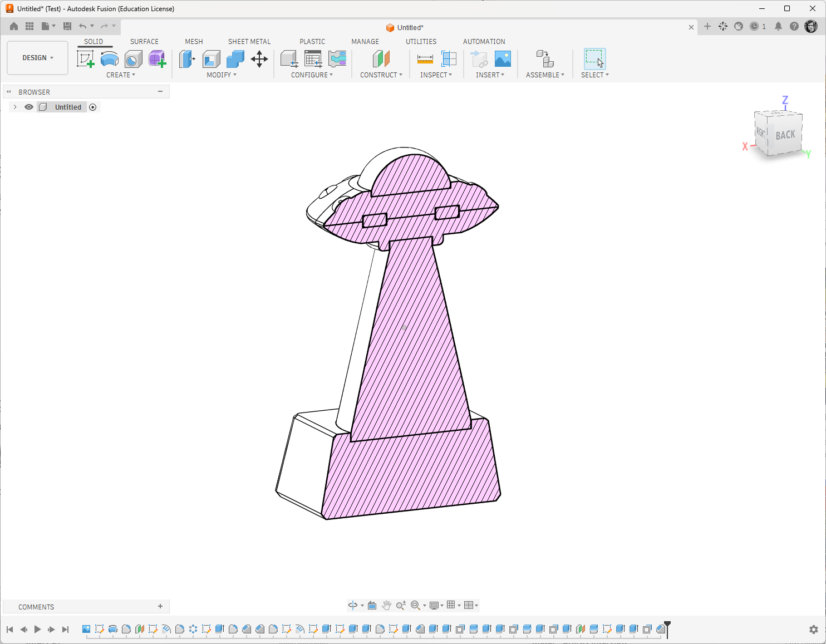This screenshot has width=826, height=644.
Task: Click the Orbit tool in navigation bar
Action: [353, 605]
